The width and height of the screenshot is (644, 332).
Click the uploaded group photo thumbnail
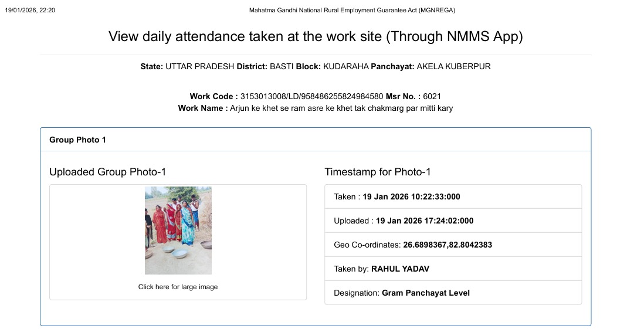(x=178, y=231)
